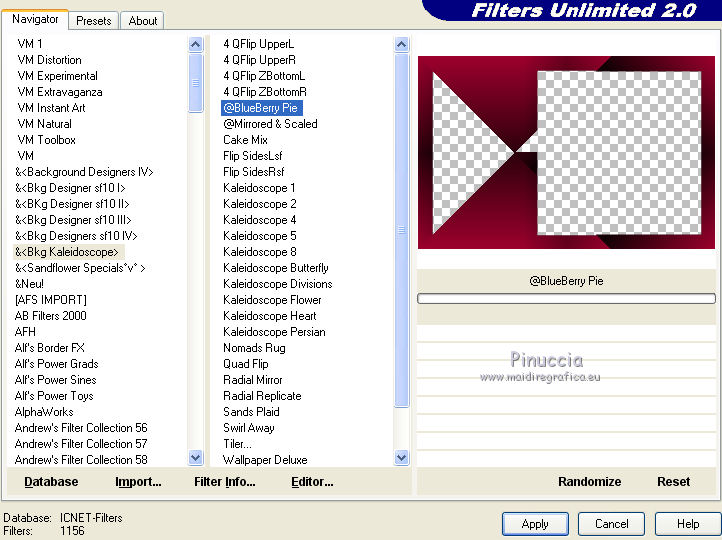Choose Swirl Away filter

click(249, 428)
